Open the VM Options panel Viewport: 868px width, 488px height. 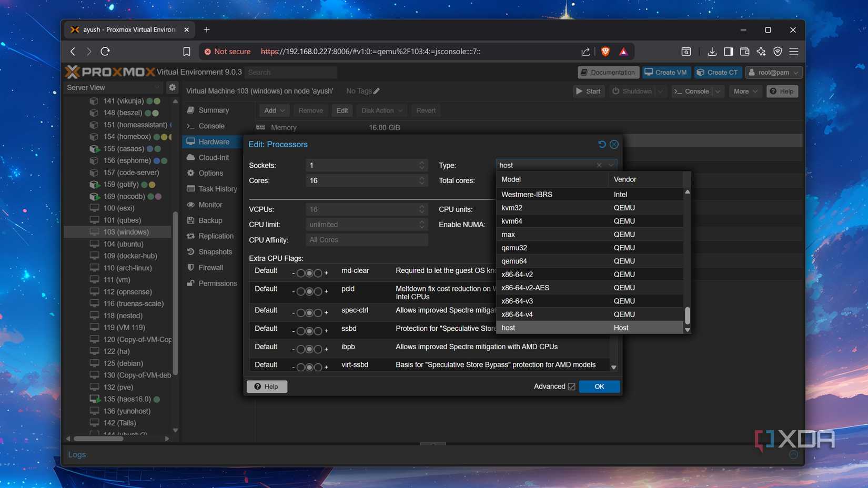[x=209, y=172]
